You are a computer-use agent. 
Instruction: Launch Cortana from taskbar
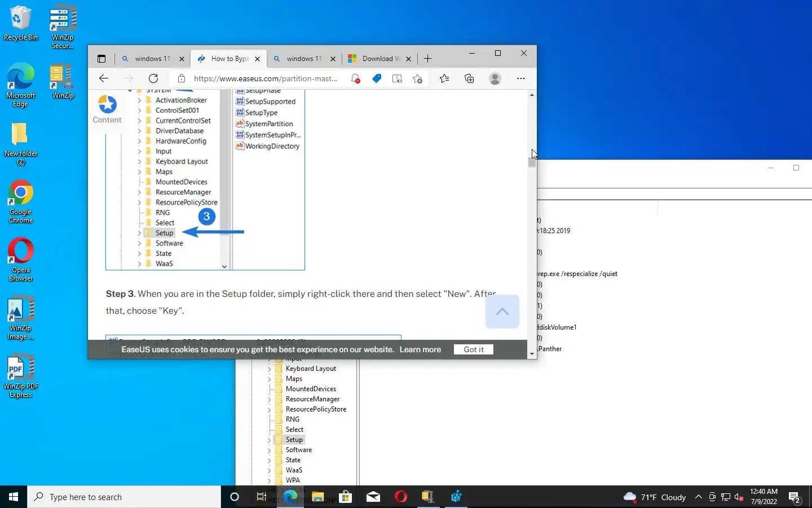(235, 497)
